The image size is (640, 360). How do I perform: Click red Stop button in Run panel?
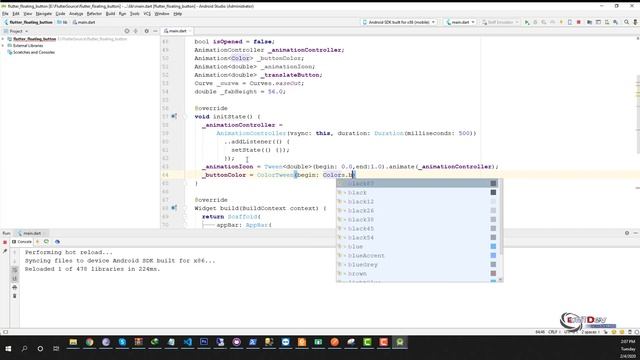pyautogui.click(x=5, y=242)
